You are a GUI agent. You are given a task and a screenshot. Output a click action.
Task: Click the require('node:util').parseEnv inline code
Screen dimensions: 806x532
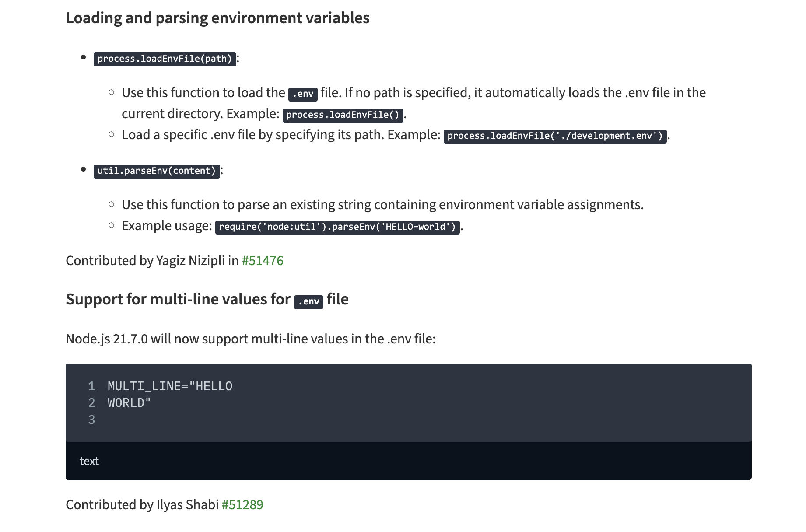(x=337, y=227)
